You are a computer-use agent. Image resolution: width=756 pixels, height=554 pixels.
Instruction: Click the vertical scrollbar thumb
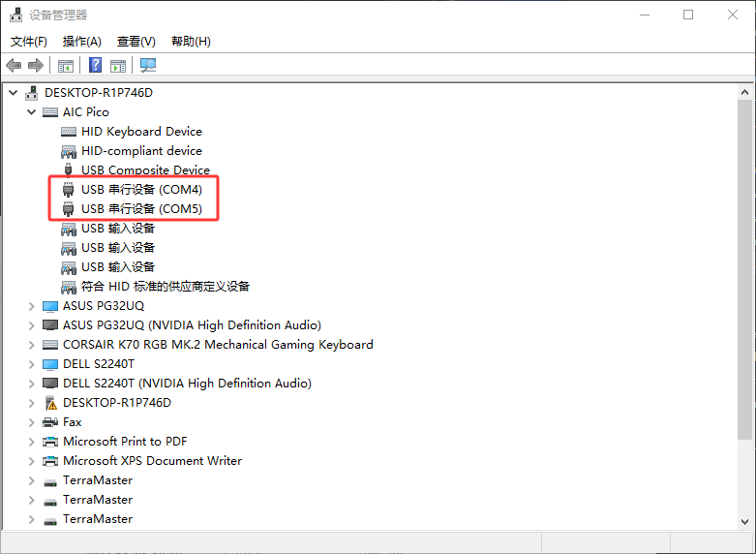[745, 270]
